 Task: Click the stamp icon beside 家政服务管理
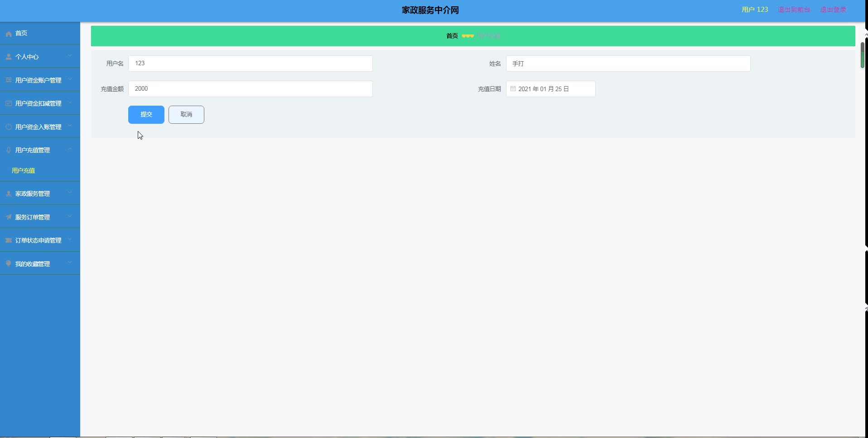[x=9, y=194]
